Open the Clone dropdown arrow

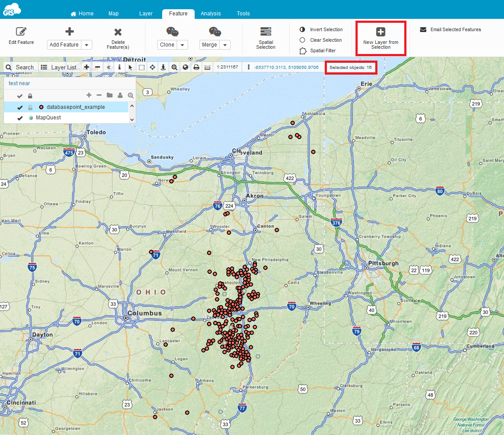pos(182,45)
